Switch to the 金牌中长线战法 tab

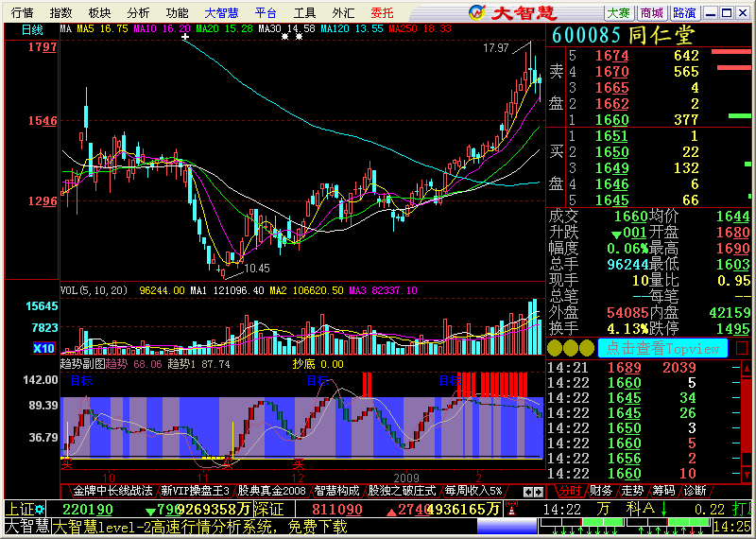112,491
